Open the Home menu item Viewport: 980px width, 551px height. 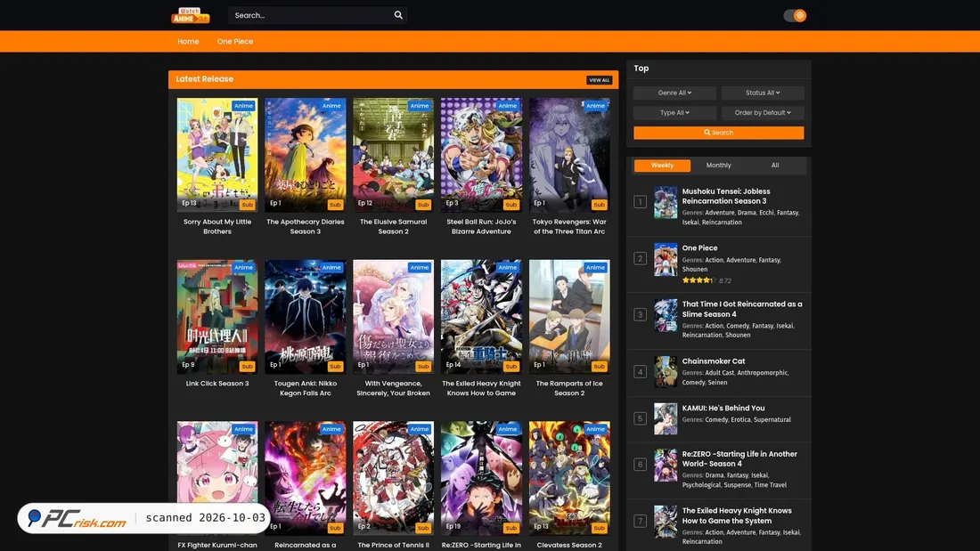pos(188,41)
